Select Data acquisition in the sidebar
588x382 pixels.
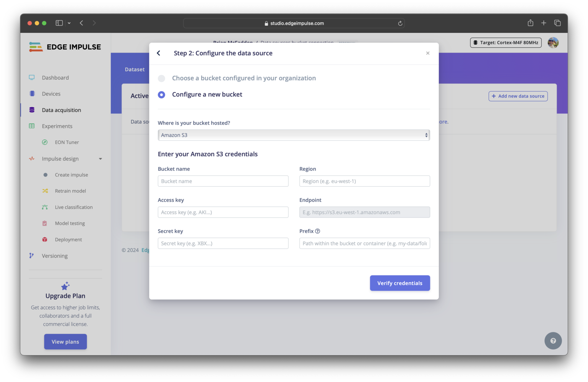[x=62, y=110]
